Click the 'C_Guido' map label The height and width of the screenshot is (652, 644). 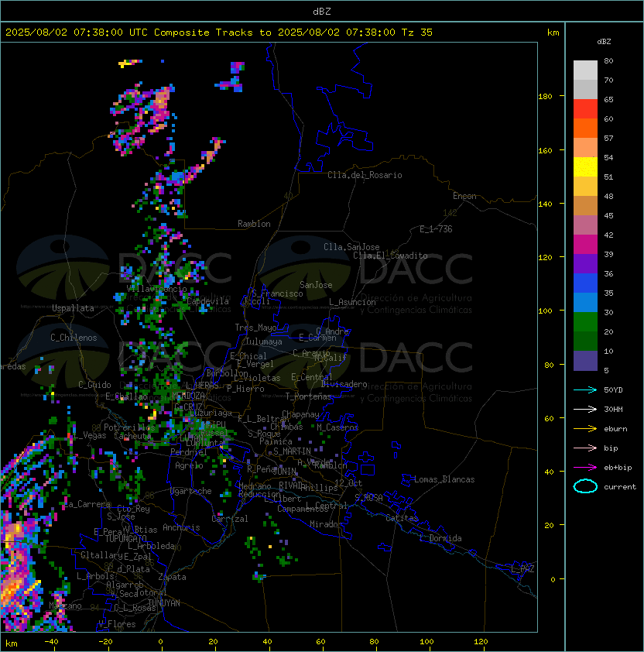pos(94,385)
